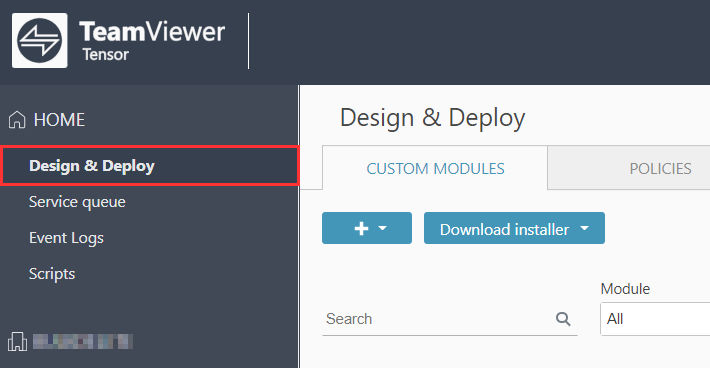
Task: Click the TeamViewer Tensor wordmark text
Action: (x=152, y=41)
